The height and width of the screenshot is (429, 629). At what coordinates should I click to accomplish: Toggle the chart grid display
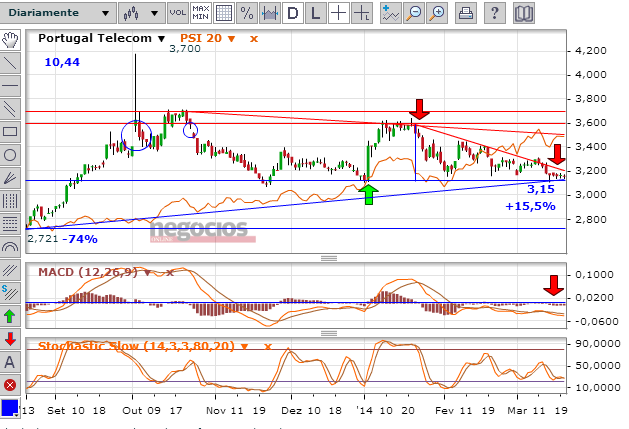pos(224,13)
